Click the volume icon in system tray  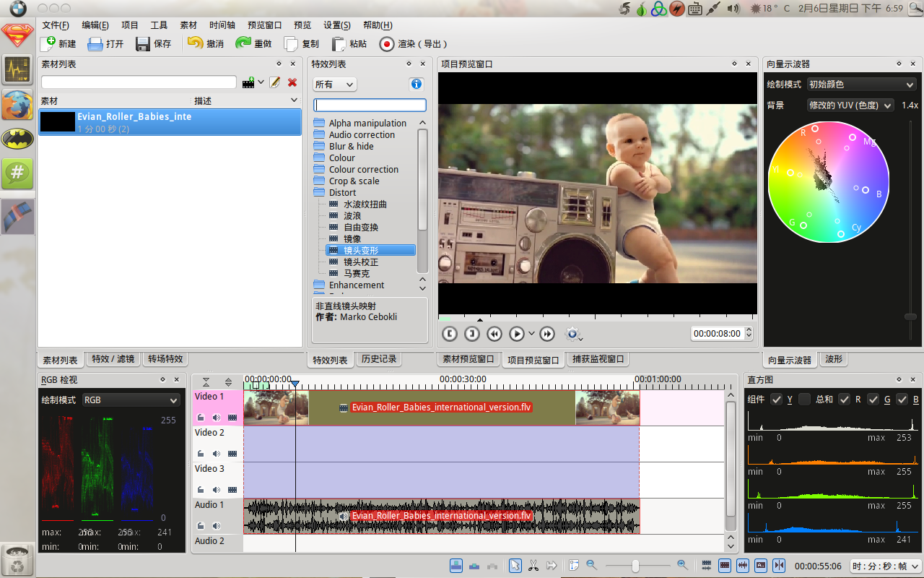(x=733, y=9)
